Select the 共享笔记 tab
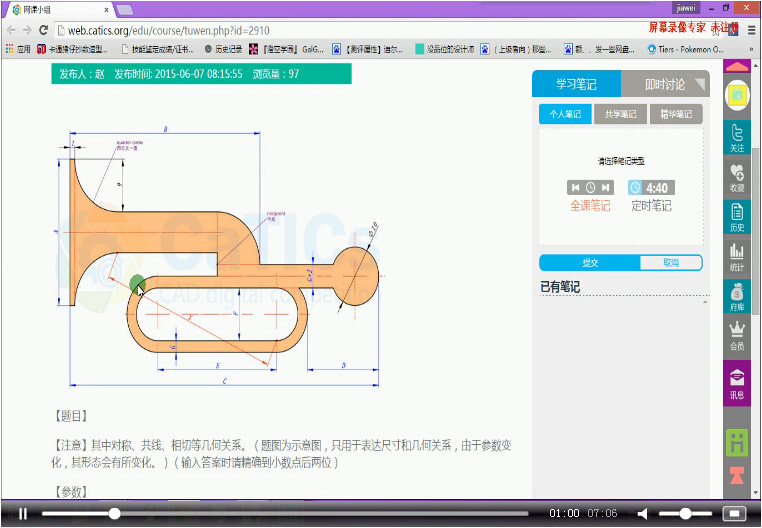The height and width of the screenshot is (528, 762). click(621, 114)
